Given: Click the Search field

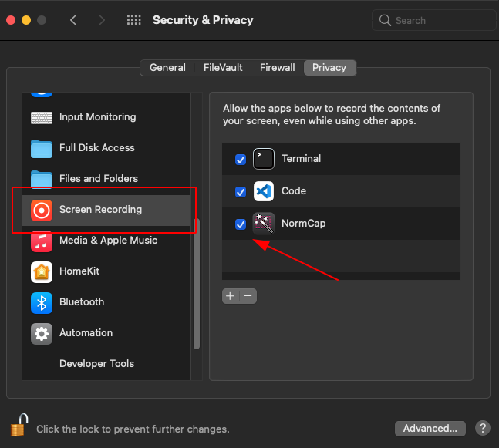Looking at the screenshot, I should [433, 20].
